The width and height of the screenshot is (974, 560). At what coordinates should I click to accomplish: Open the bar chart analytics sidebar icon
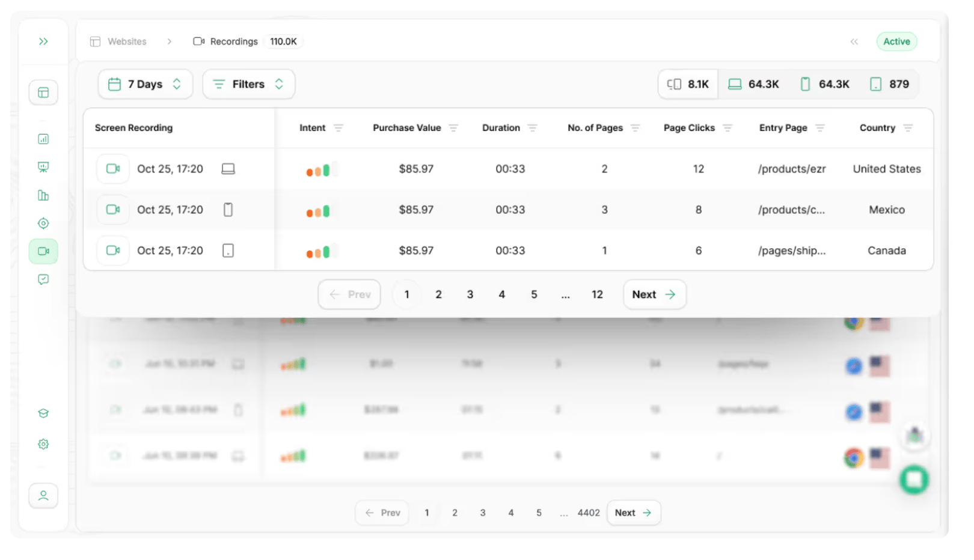pyautogui.click(x=43, y=139)
